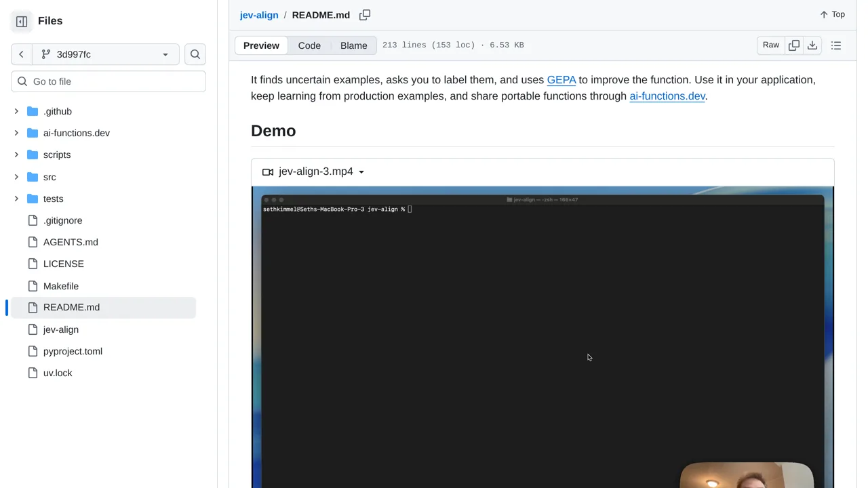Viewport: 868px width, 488px height.
Task: Open the Raw file view
Action: tap(771, 45)
